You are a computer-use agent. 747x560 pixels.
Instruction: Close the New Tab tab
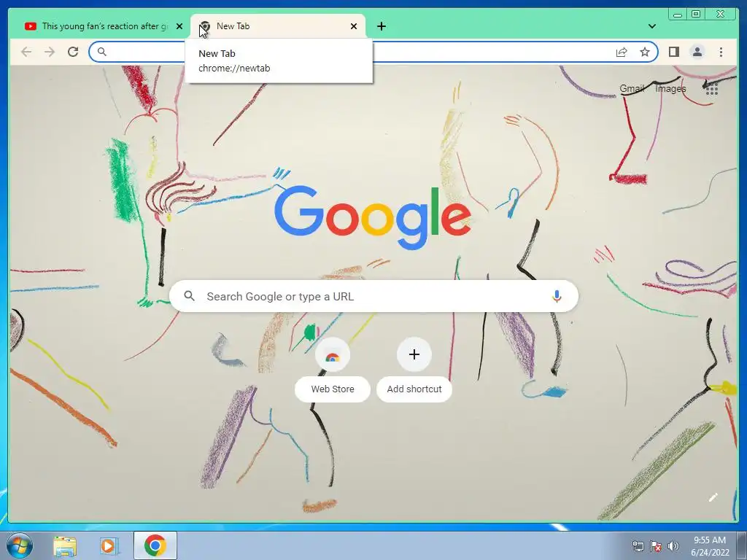[354, 26]
